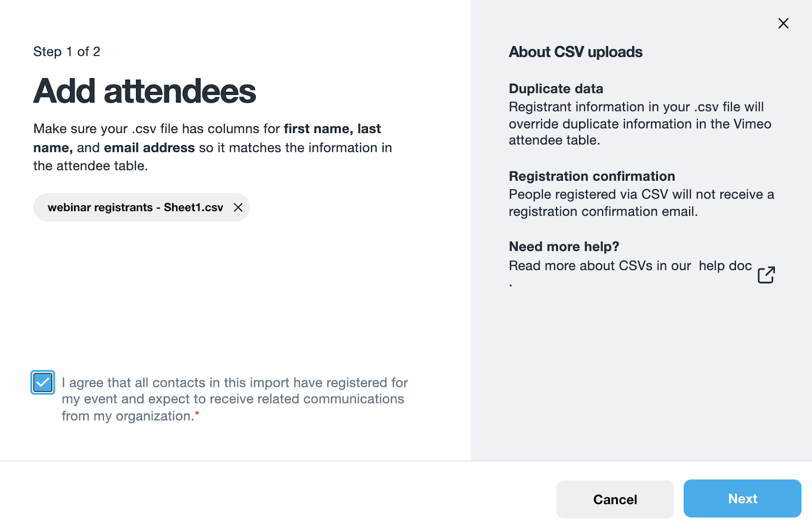Open the help doc link

[725, 265]
